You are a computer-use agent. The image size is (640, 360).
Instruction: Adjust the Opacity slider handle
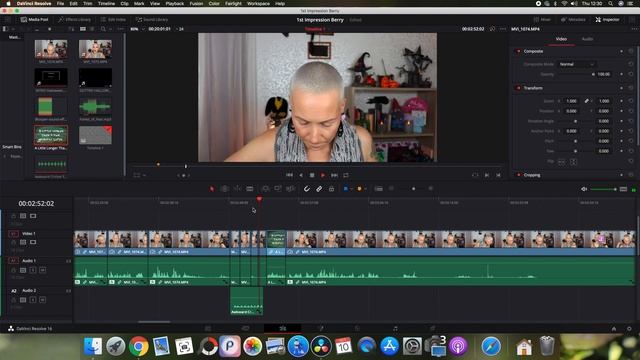click(593, 74)
